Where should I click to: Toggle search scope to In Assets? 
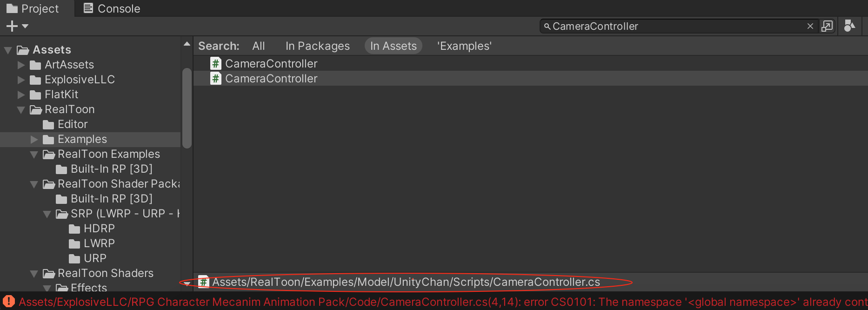pyautogui.click(x=393, y=46)
